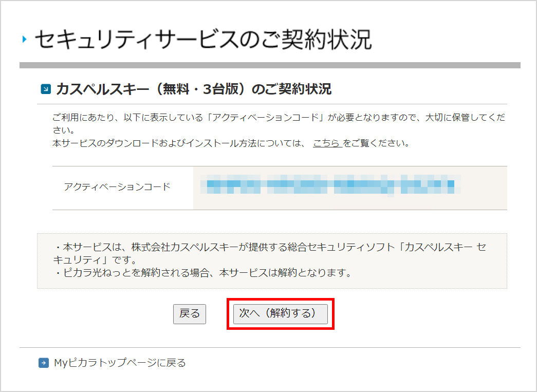The width and height of the screenshot is (537, 392).
Task: Click the 次へ（解約する） button
Action: (280, 313)
